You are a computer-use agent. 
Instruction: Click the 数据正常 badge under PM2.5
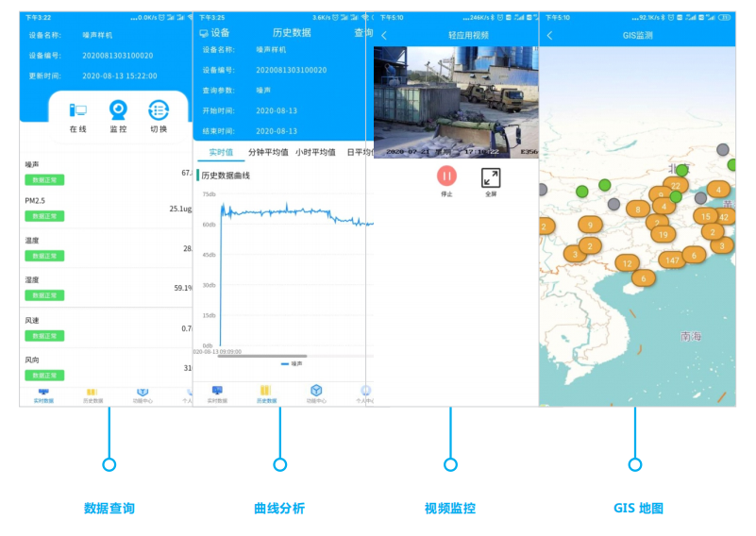44,216
